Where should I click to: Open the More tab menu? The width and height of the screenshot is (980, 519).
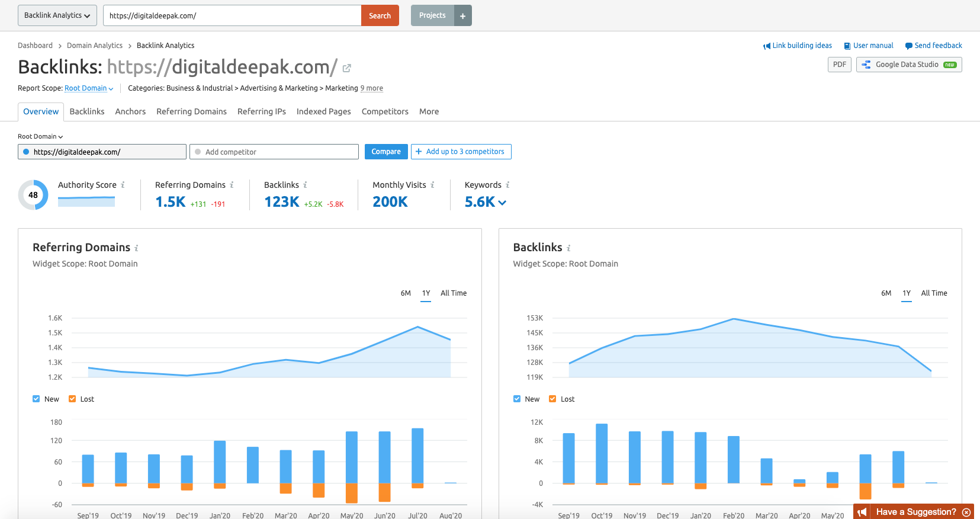[429, 111]
